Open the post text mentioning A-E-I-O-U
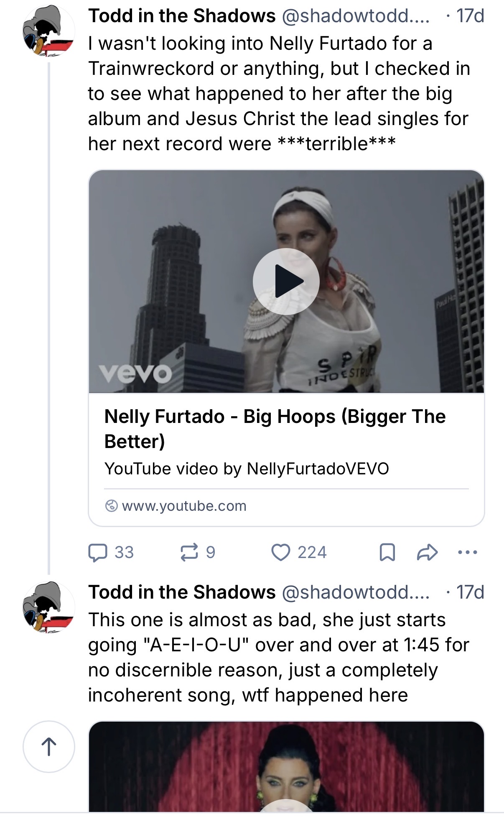Viewport: 504px width, 822px height. (x=279, y=658)
